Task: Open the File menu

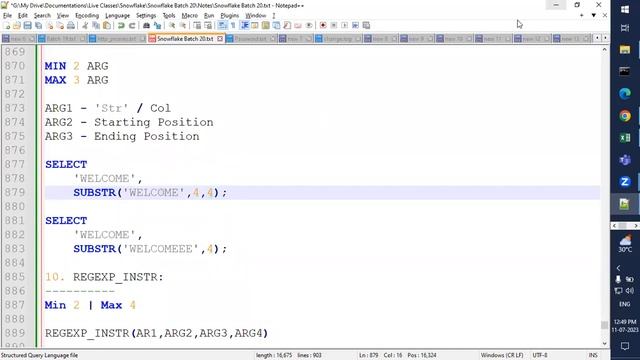Action: [7, 16]
